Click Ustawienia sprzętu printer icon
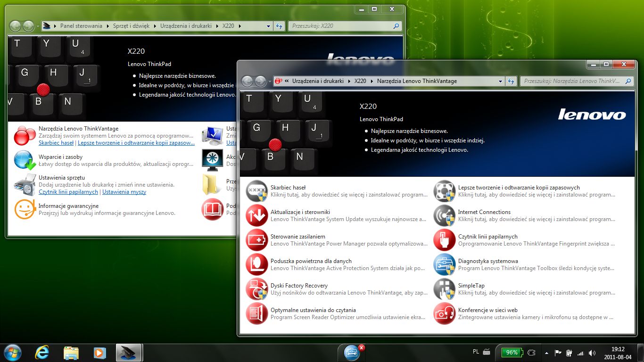This screenshot has width=644, height=362. pos(25,185)
